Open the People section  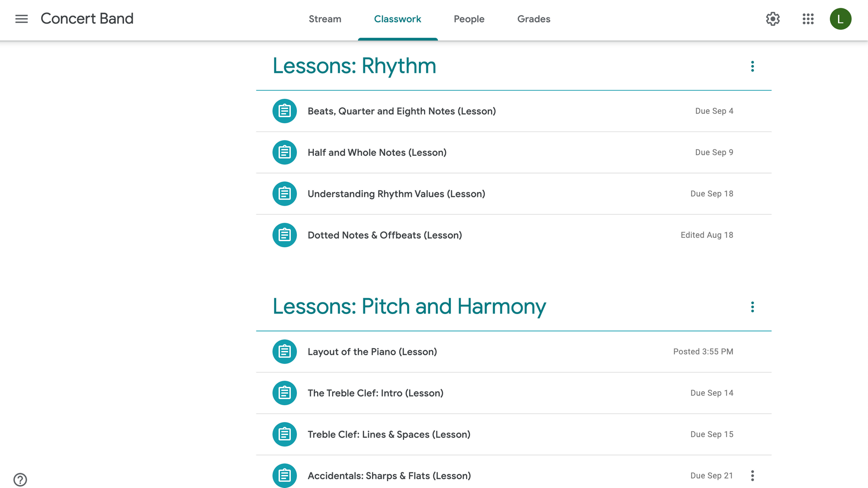(x=469, y=19)
